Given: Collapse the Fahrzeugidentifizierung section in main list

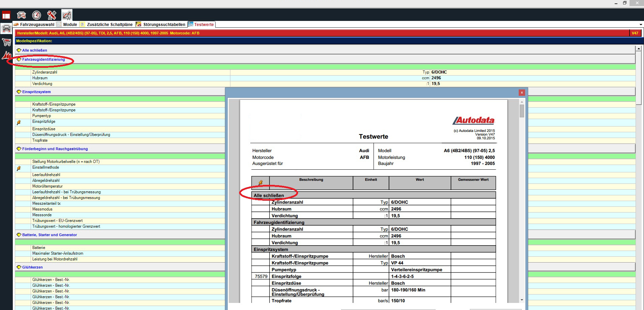Looking at the screenshot, I should (43, 59).
